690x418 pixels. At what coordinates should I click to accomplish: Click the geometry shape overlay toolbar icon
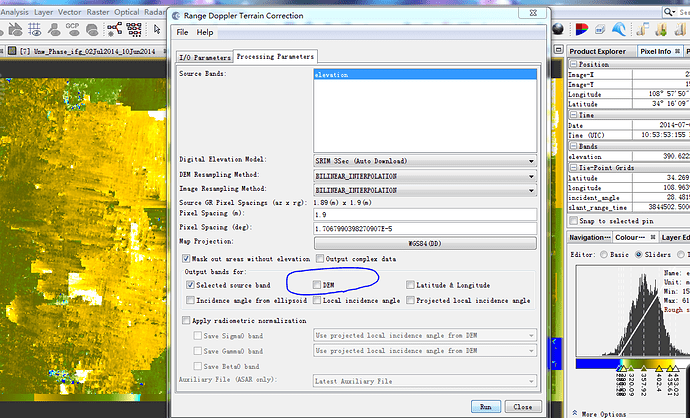[x=92, y=29]
